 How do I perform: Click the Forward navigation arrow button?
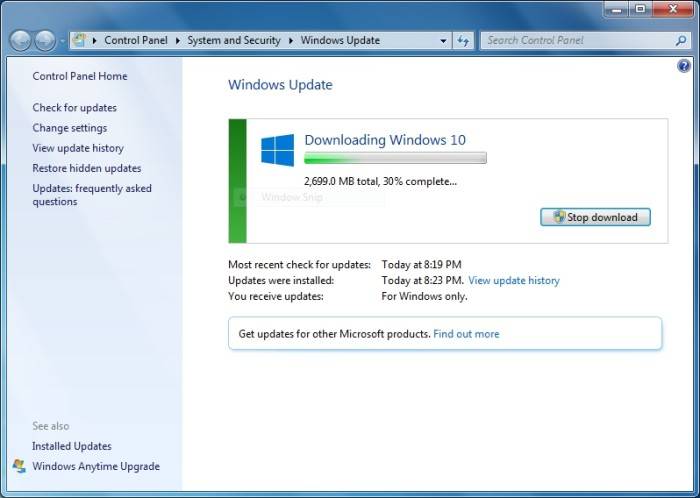[x=45, y=41]
